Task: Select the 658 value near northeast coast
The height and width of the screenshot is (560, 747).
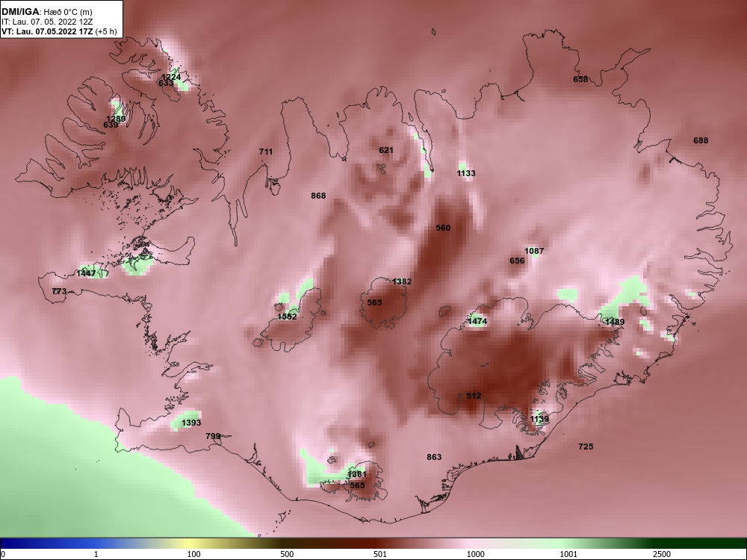Action: (580, 80)
